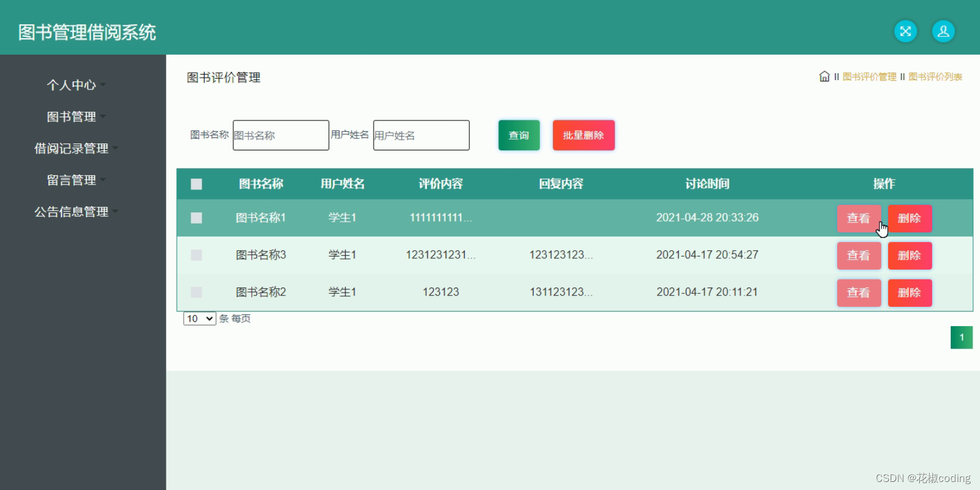This screenshot has width=980, height=490.
Task: Expand the 借阅记录管理 sidebar menu
Action: coord(76,148)
